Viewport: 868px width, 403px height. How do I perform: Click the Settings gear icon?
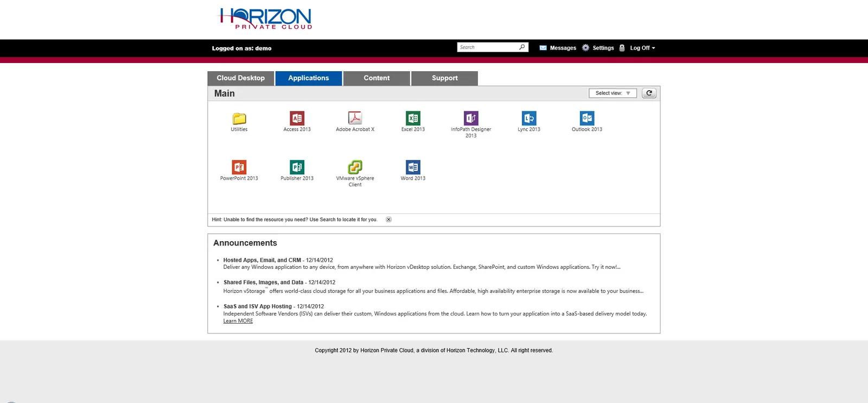tap(586, 48)
